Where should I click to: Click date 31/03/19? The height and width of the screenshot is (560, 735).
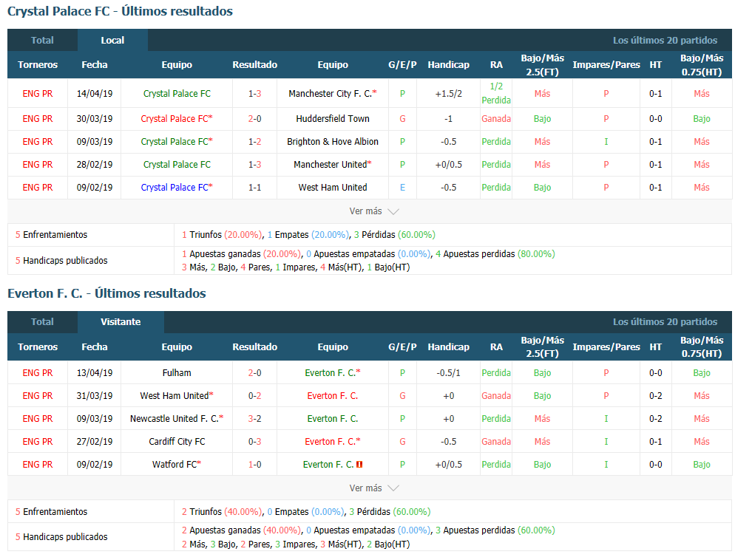(x=94, y=396)
